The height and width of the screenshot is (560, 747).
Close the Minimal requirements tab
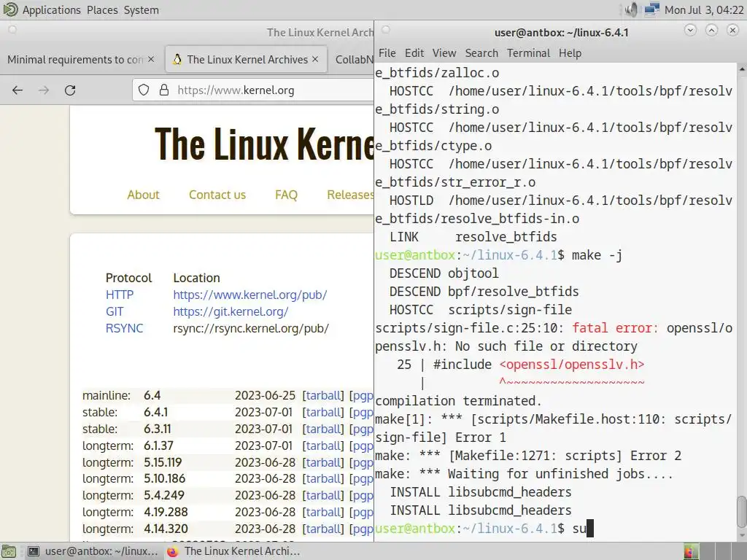[151, 59]
